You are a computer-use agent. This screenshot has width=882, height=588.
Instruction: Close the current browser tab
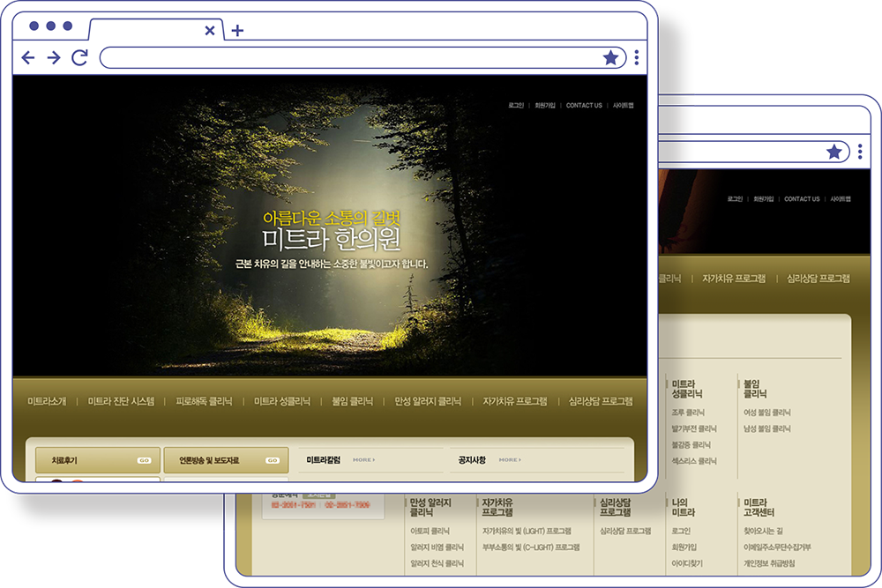[209, 30]
